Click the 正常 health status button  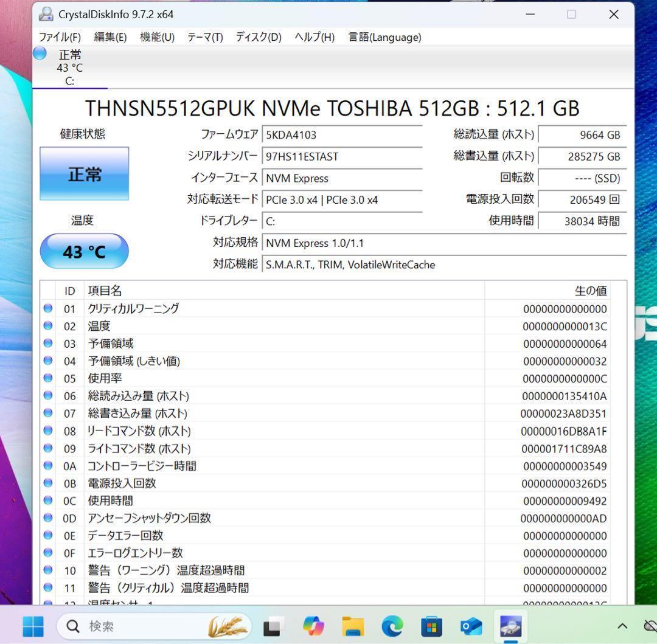pos(84,173)
